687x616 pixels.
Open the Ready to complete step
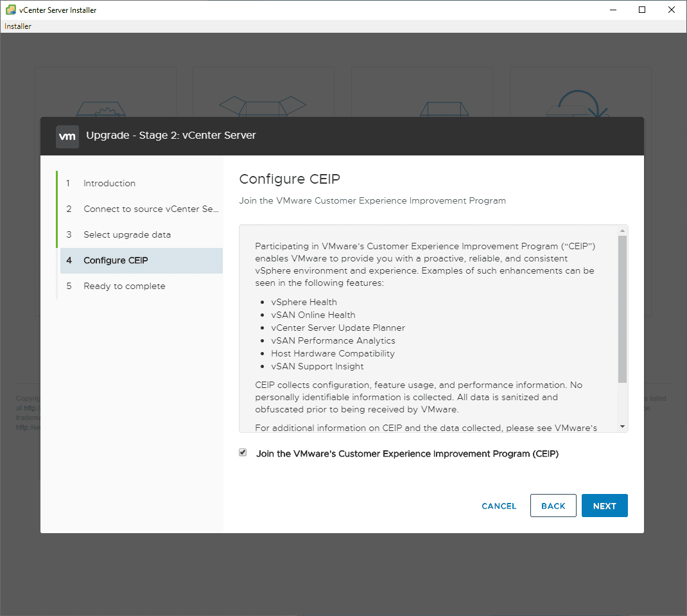click(124, 286)
